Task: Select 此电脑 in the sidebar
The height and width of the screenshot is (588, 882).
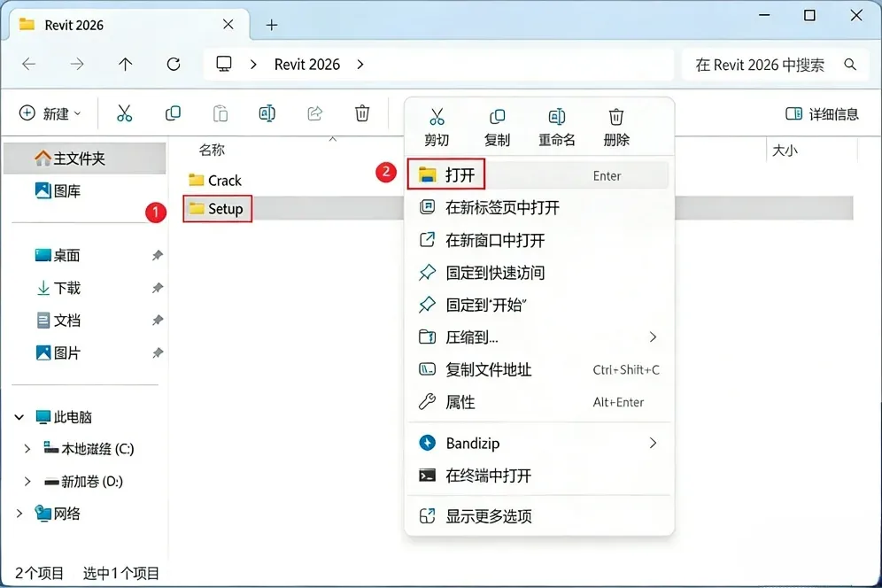Action: click(64, 417)
